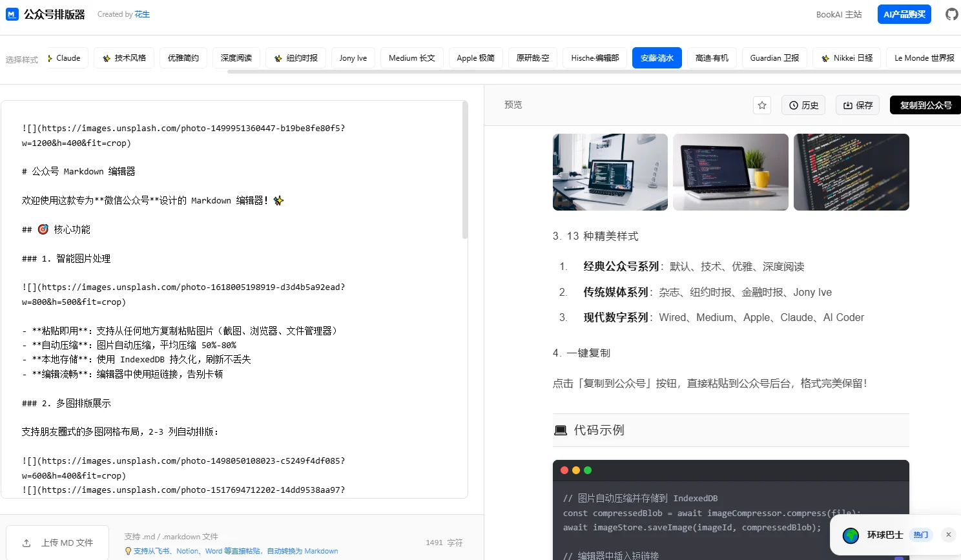Open the GitHub repository icon
This screenshot has height=560, width=961.
point(951,14)
